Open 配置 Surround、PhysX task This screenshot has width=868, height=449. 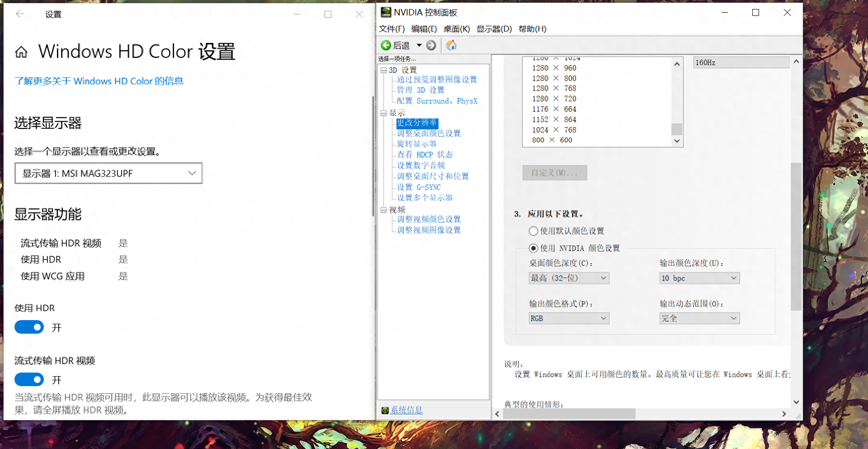click(437, 101)
